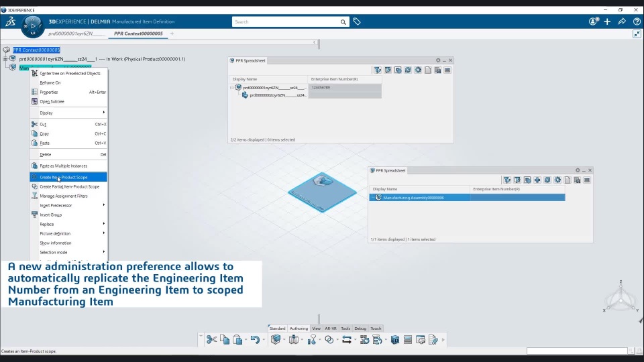Choose Reframe On from context menu
Screen dimensions: 644x362
tap(68, 83)
